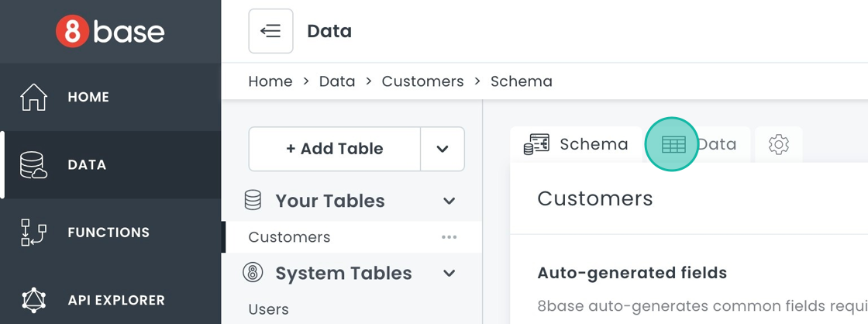
Task: Click the Home house icon in sidebar
Action: coord(33,97)
